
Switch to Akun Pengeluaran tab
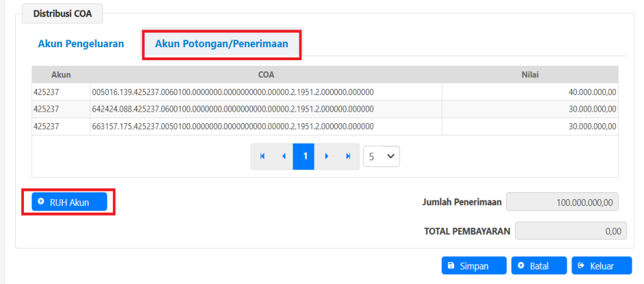click(81, 44)
